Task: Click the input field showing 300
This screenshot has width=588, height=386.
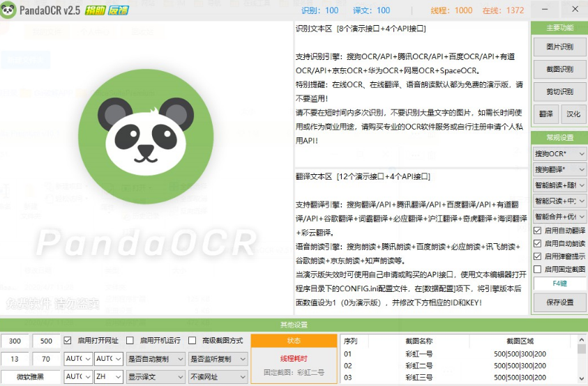Action: [15, 341]
